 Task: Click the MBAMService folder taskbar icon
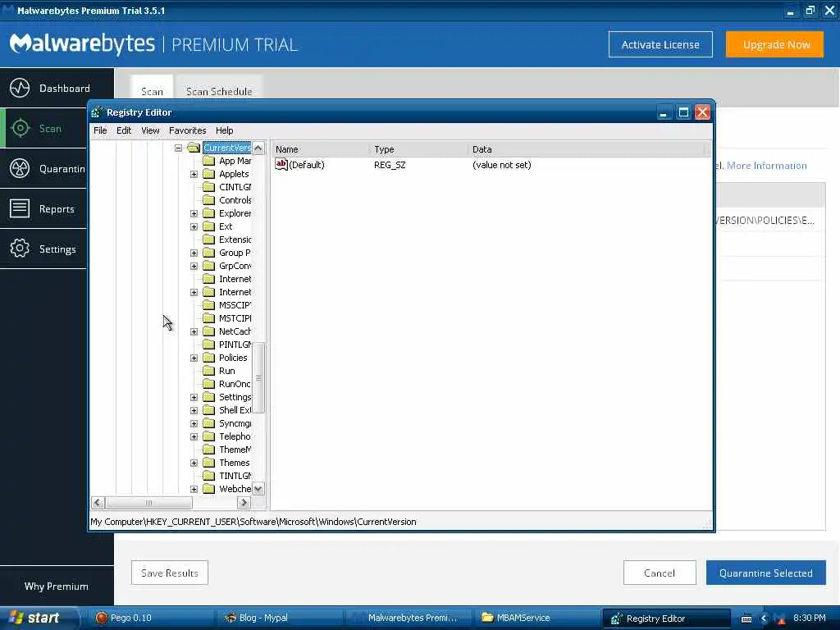pyautogui.click(x=487, y=618)
